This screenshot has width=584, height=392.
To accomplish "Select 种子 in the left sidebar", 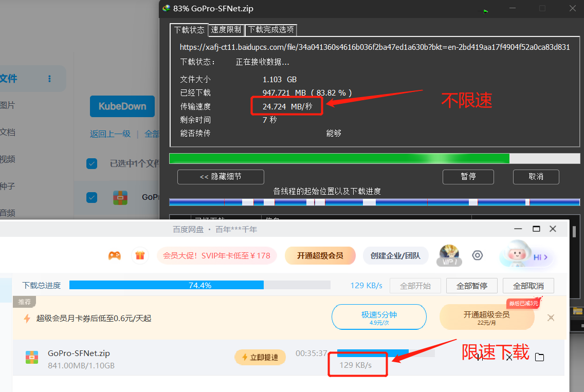I will click(x=7, y=186).
